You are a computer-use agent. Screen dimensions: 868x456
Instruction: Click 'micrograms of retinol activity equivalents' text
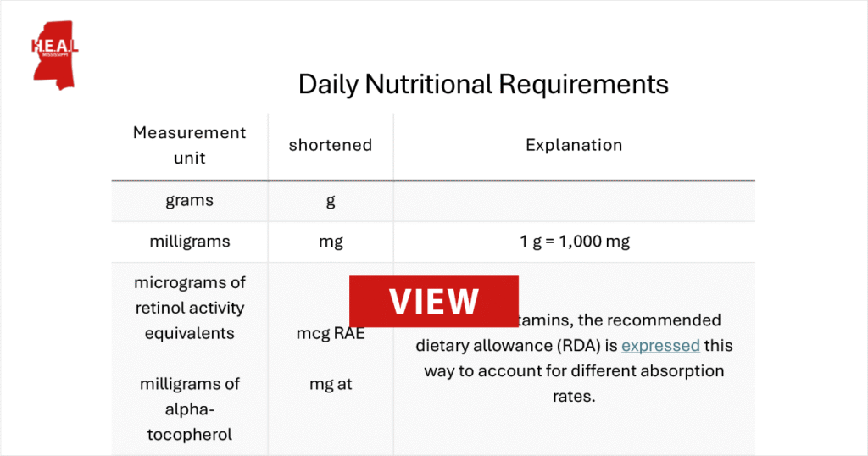coord(189,308)
